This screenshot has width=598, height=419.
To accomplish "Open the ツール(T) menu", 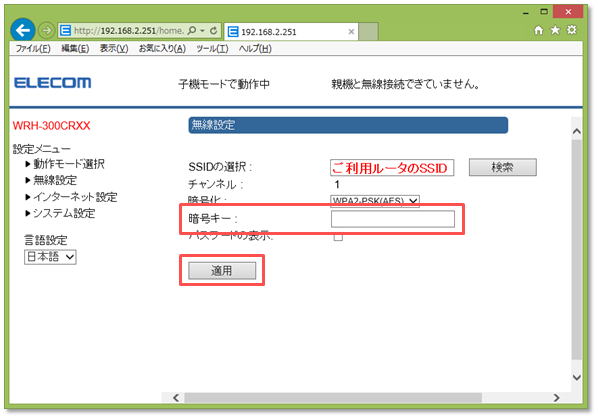I will 212,48.
